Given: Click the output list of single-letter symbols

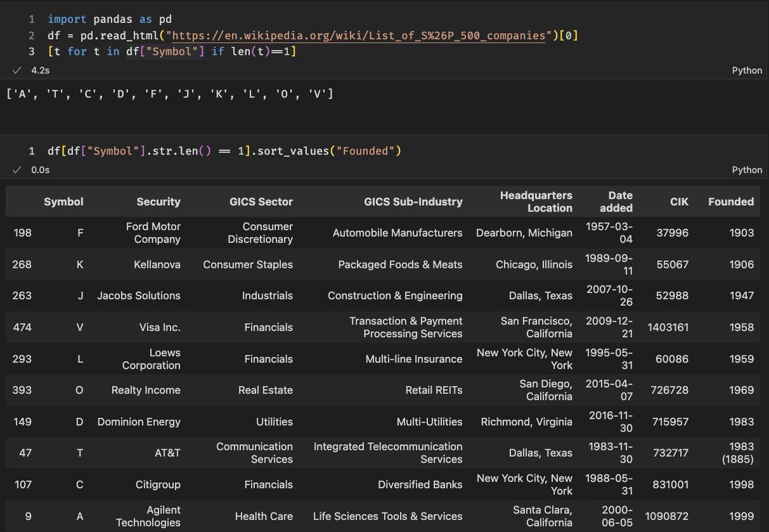Looking at the screenshot, I should pos(169,94).
